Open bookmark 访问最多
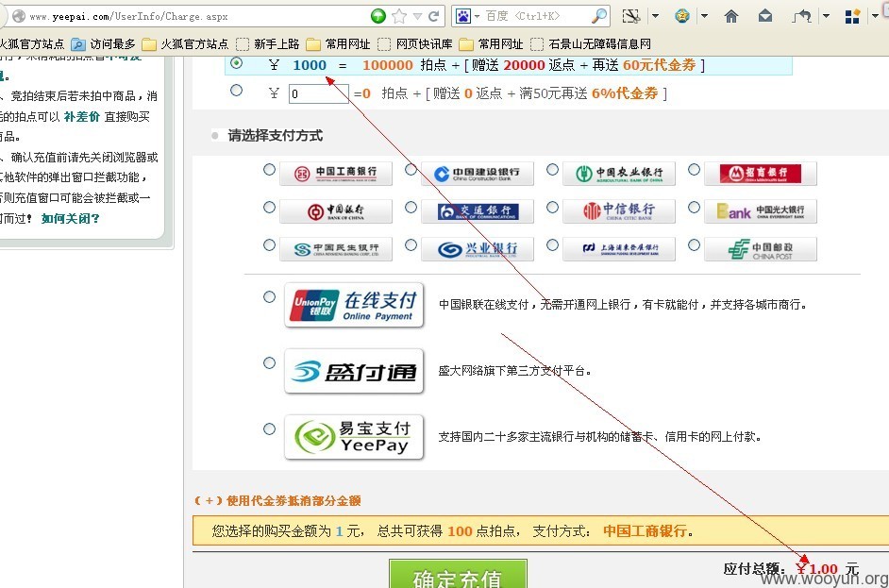This screenshot has width=889, height=588. [x=103, y=43]
